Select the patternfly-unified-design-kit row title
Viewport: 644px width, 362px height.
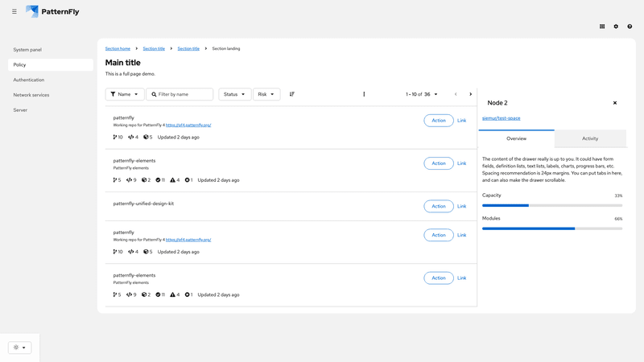point(143,204)
